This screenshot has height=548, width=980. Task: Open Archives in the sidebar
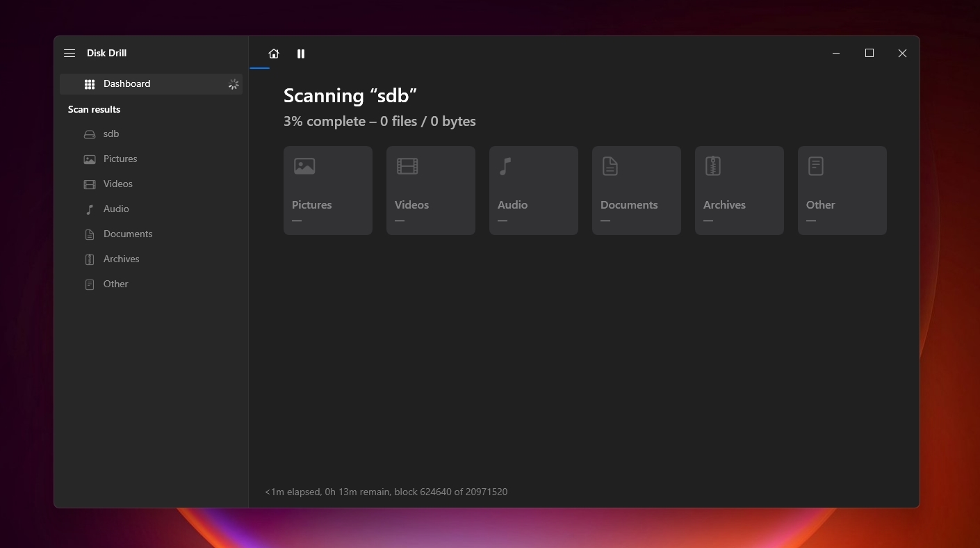point(151,259)
